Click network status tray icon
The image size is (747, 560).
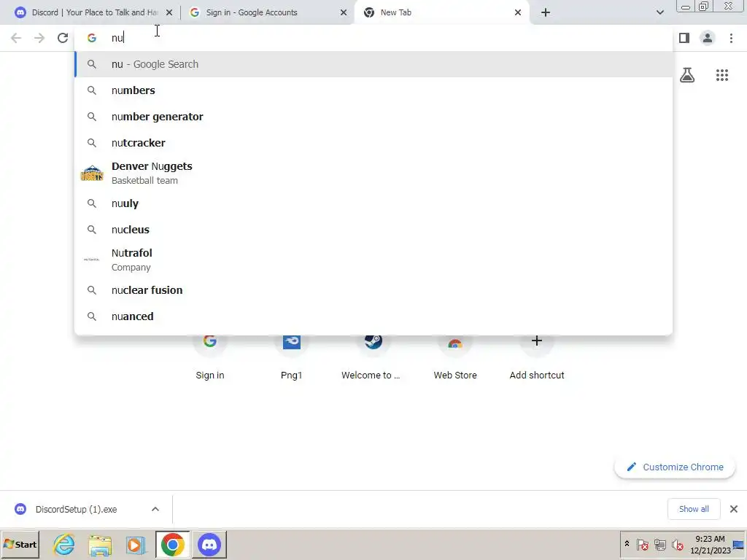pos(659,544)
